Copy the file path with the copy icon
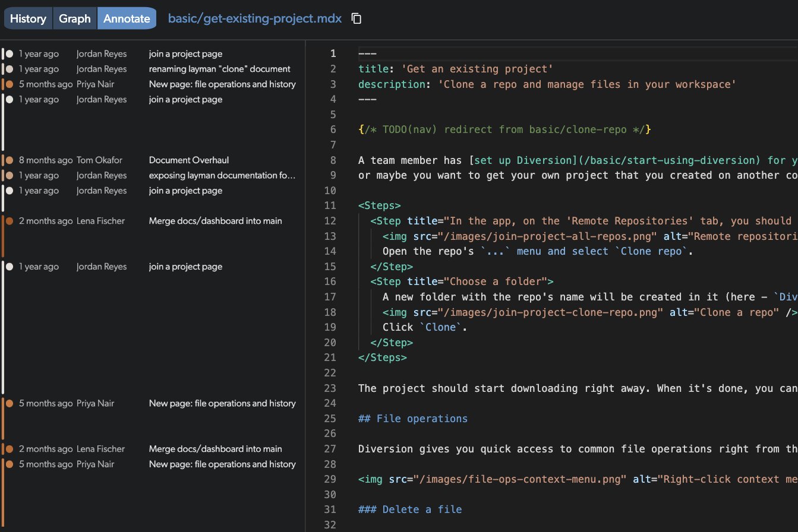This screenshot has width=798, height=532. pos(357,18)
